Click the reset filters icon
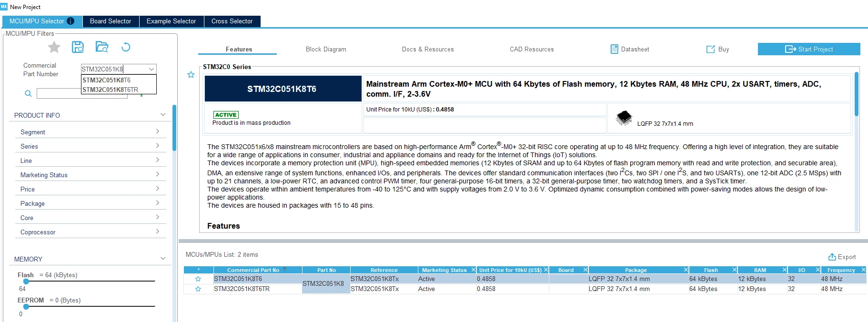This screenshot has width=868, height=322. point(126,47)
